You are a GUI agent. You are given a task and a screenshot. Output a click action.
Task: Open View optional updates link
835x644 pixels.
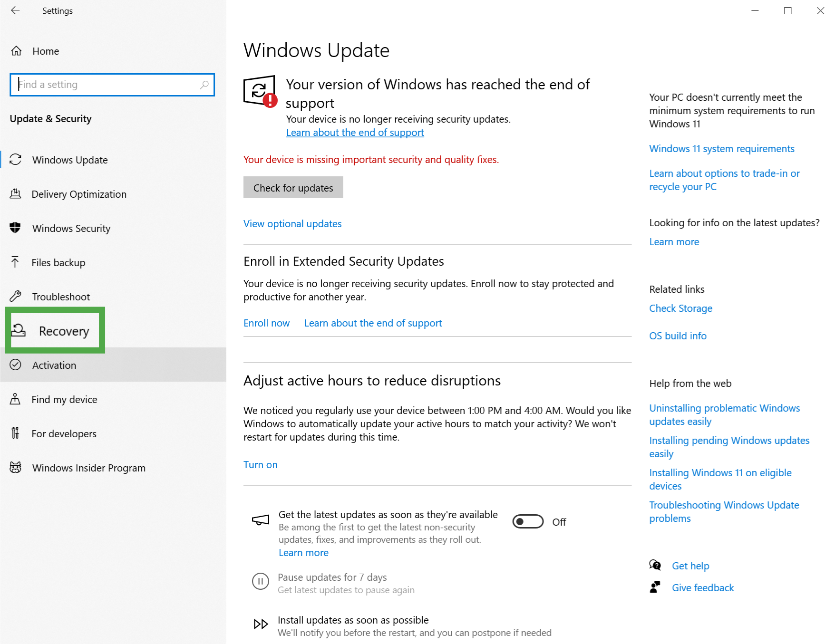tap(292, 223)
